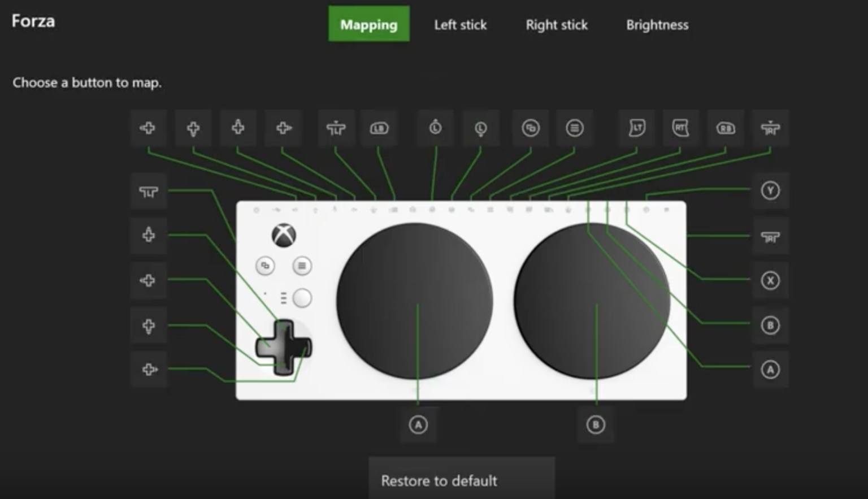Choose the X button mapping tile

[770, 280]
